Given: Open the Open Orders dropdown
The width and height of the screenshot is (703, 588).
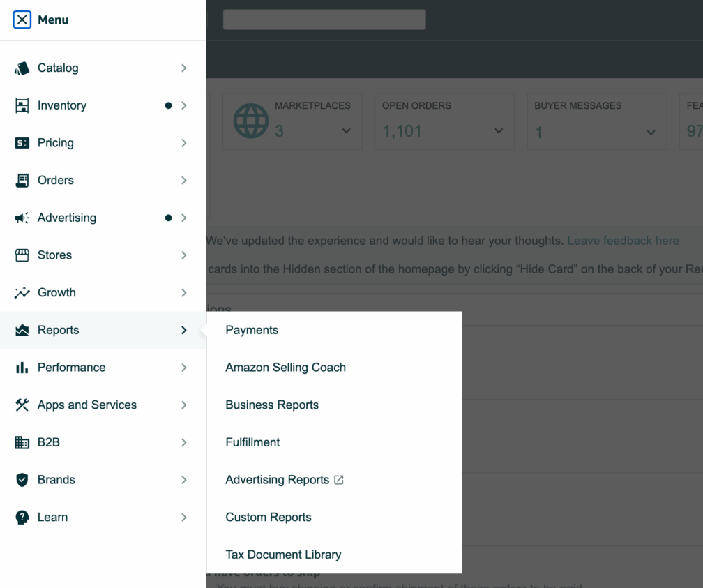Looking at the screenshot, I should (498, 131).
